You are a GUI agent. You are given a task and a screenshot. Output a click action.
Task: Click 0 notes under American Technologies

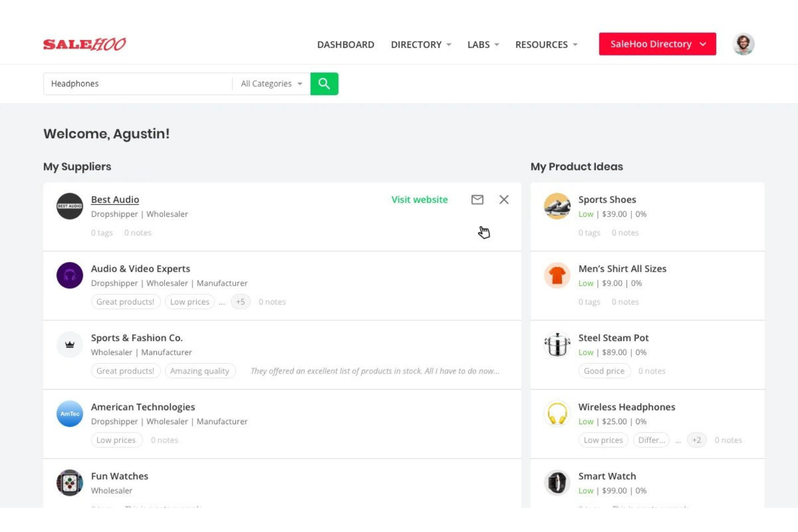click(x=164, y=440)
